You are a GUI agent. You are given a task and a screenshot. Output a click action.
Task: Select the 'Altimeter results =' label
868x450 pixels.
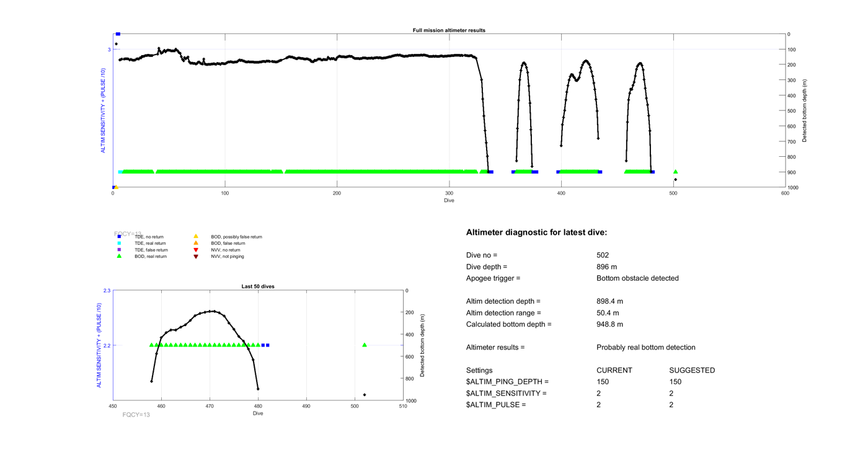coord(495,348)
